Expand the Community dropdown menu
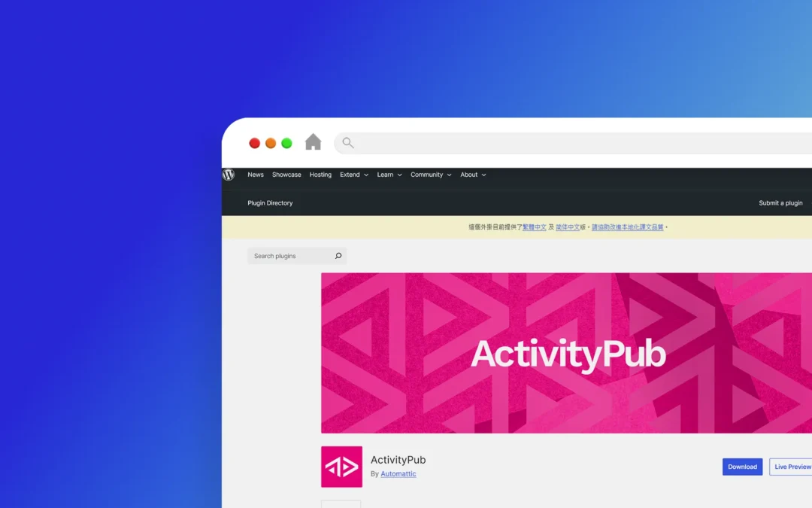The width and height of the screenshot is (812, 508). click(x=431, y=175)
